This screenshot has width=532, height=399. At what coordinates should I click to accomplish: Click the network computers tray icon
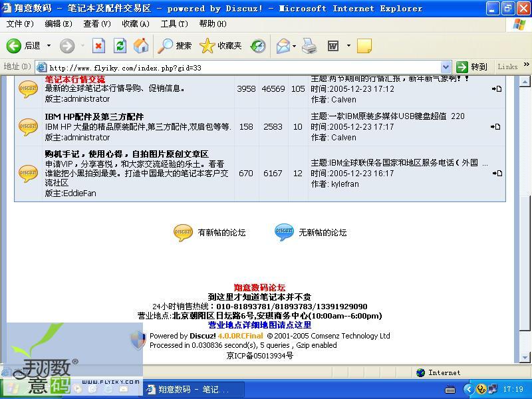click(493, 389)
